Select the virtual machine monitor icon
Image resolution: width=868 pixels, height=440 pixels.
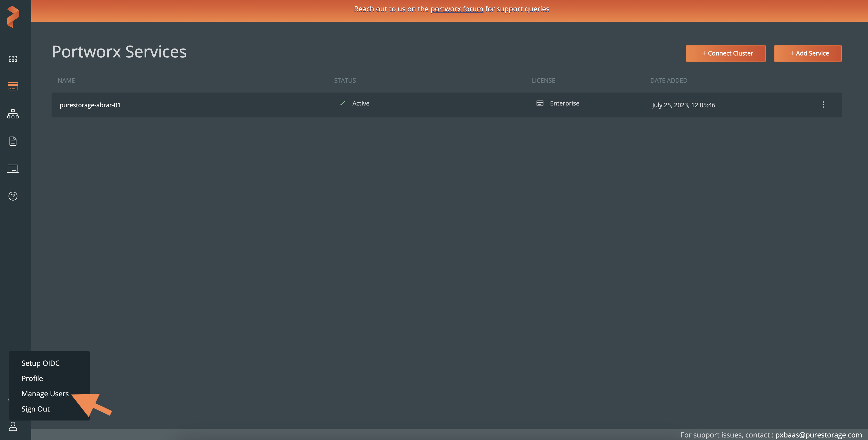click(13, 168)
